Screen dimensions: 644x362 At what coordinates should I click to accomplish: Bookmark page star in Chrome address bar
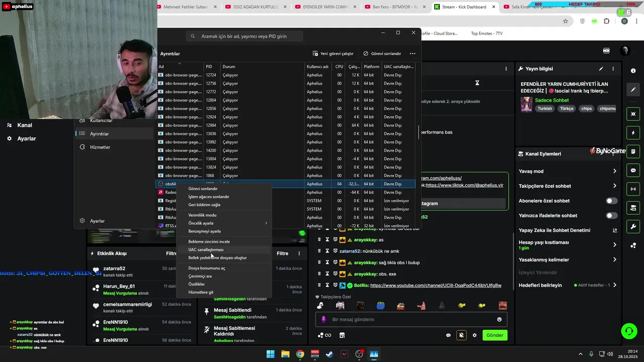coord(566,21)
